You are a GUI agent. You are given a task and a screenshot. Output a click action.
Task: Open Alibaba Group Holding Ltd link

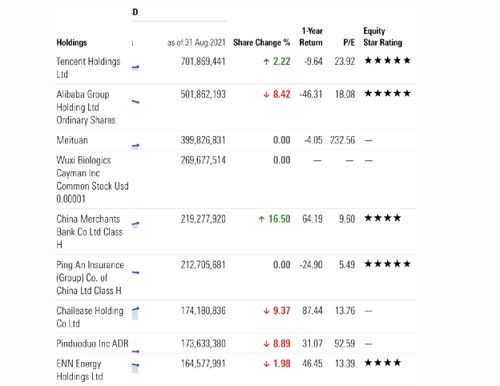tap(86, 107)
